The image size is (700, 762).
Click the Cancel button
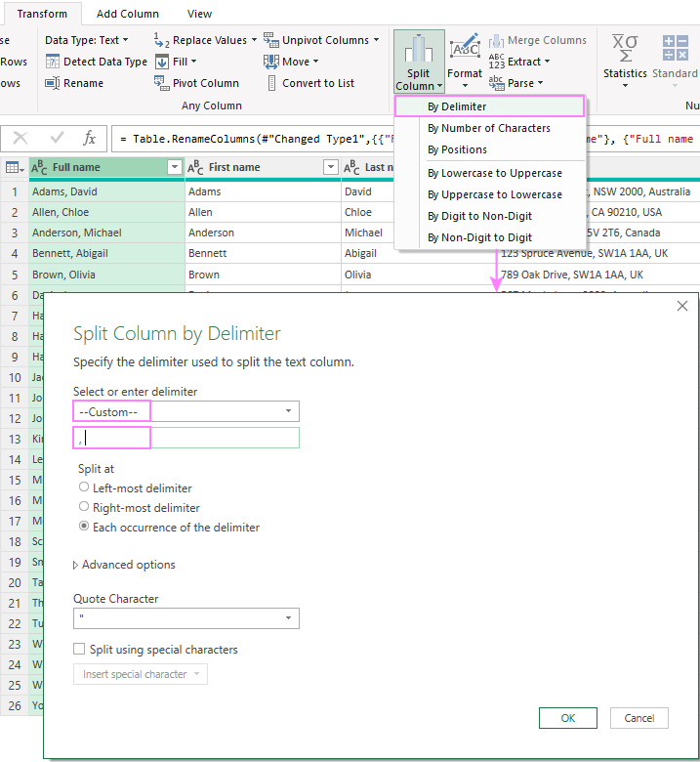point(639,718)
